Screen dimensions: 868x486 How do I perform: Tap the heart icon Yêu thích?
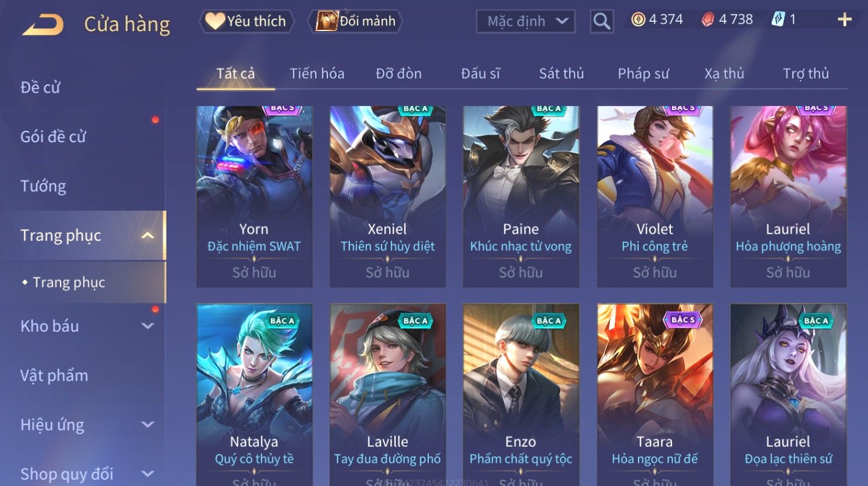coord(215,21)
